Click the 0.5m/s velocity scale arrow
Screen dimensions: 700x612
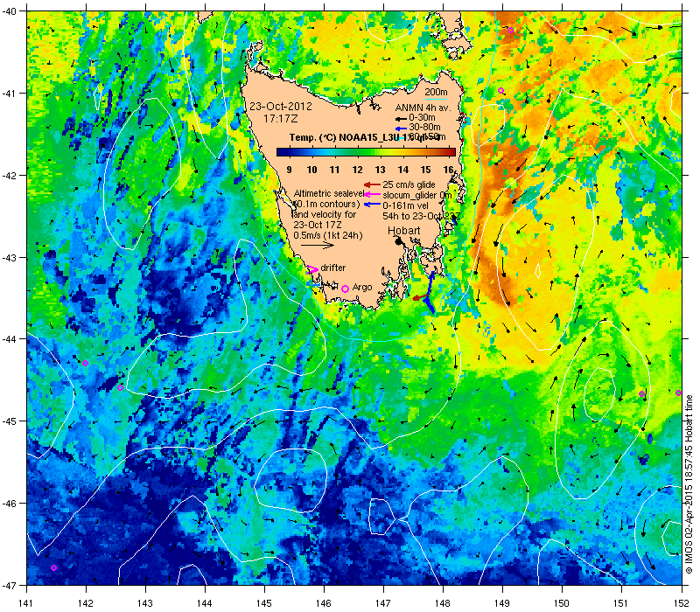[x=317, y=245]
